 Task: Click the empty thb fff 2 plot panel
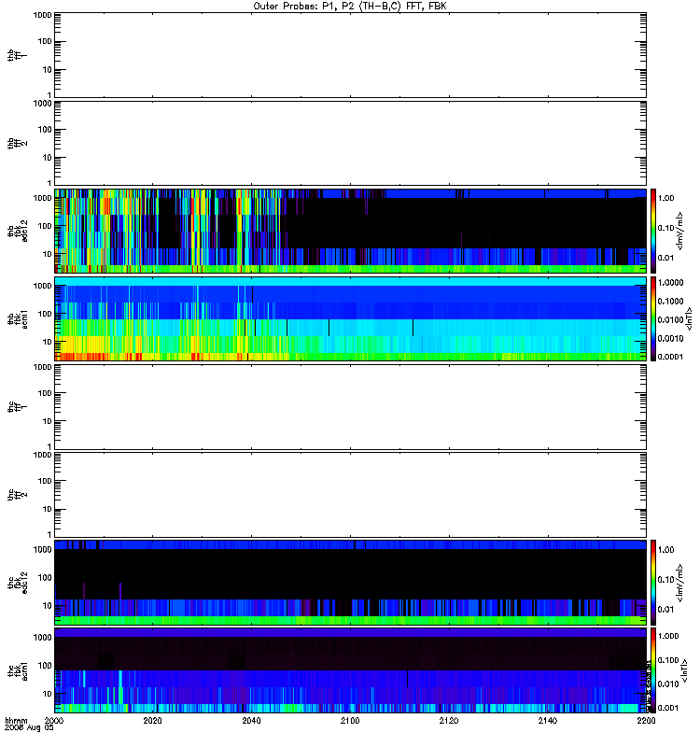point(350,144)
